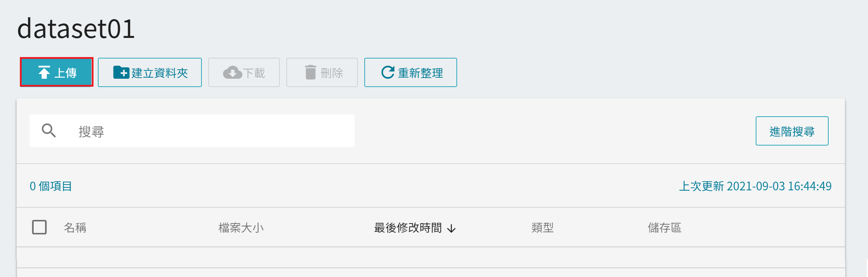Sort by the 檔案大小 column header
The height and width of the screenshot is (277, 868).
click(241, 228)
